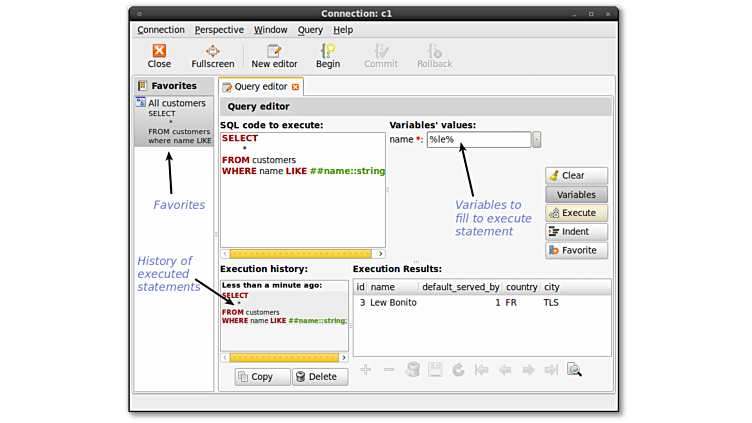Click the magnifier icon below the results
Screen dimensions: 752x423
[574, 370]
